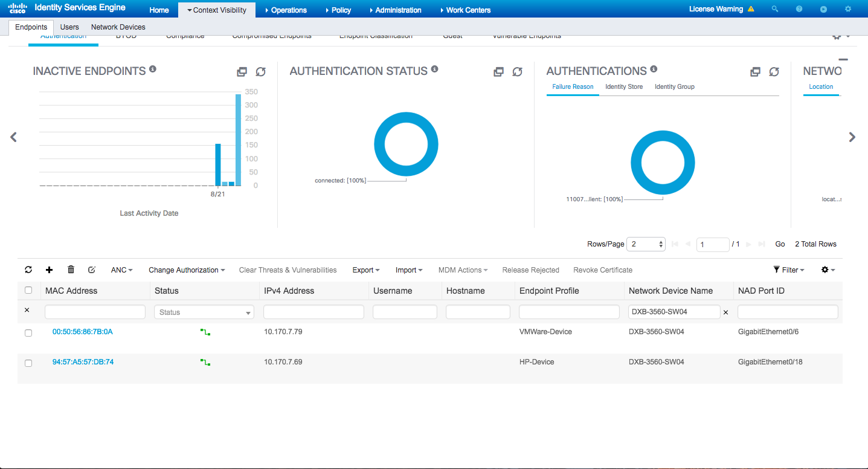Viewport: 868px width, 469px height.
Task: Go to previous dashlets with left arrow
Action: 13,137
